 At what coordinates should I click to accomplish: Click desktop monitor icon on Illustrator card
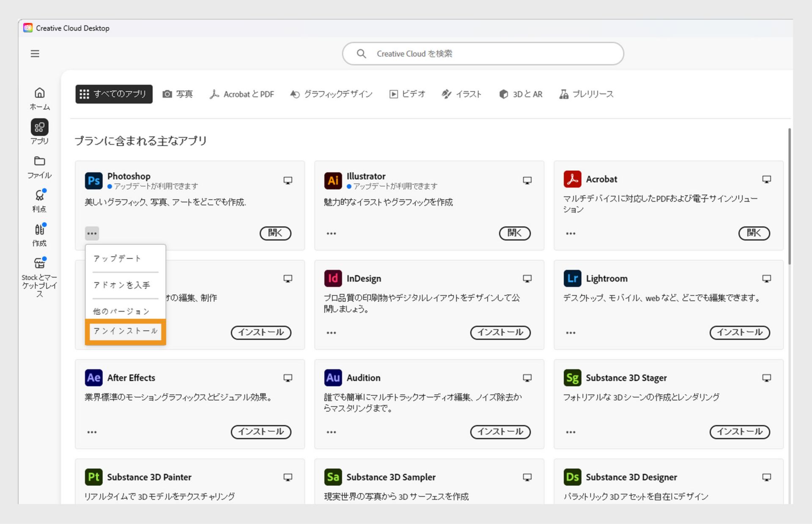(527, 180)
